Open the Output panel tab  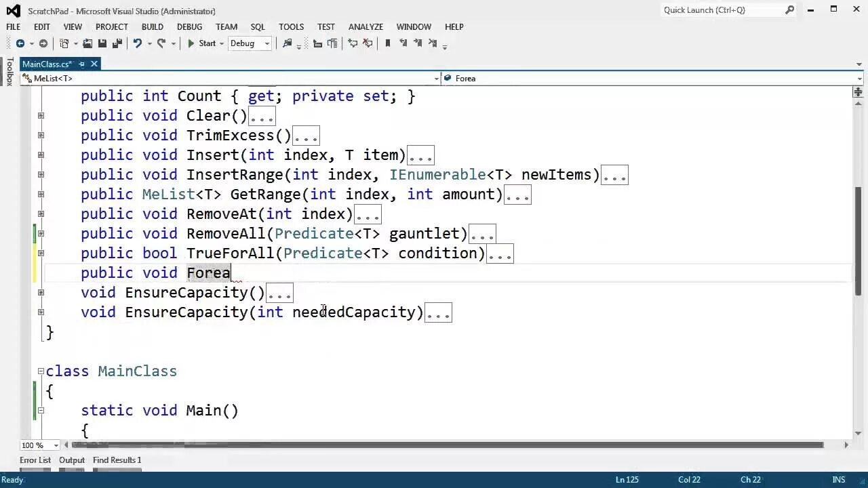point(72,460)
